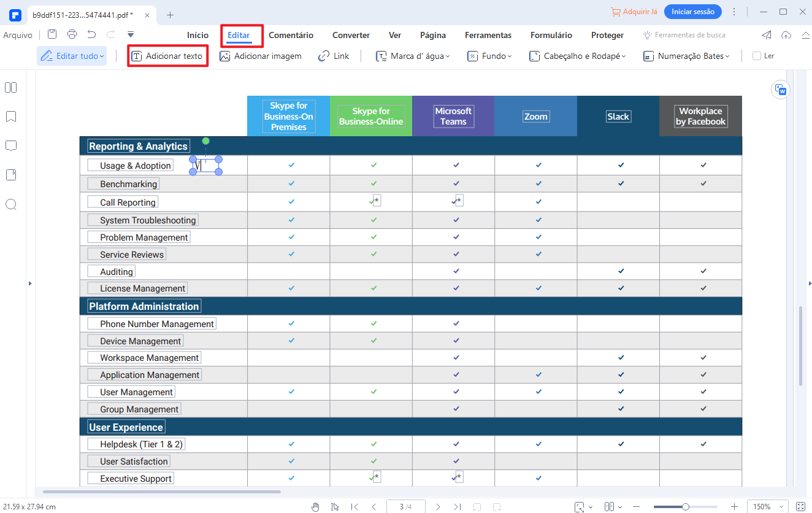Open the page layout view dropdown
Screen dimensions: 812x513
click(x=613, y=507)
